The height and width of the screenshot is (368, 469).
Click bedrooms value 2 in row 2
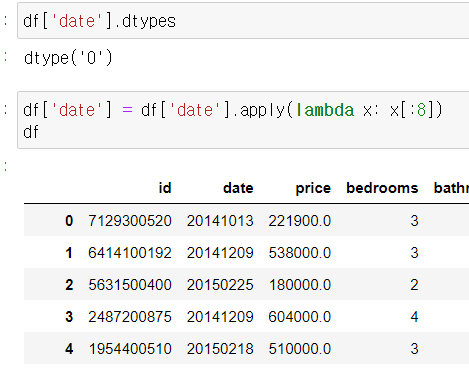click(x=414, y=285)
